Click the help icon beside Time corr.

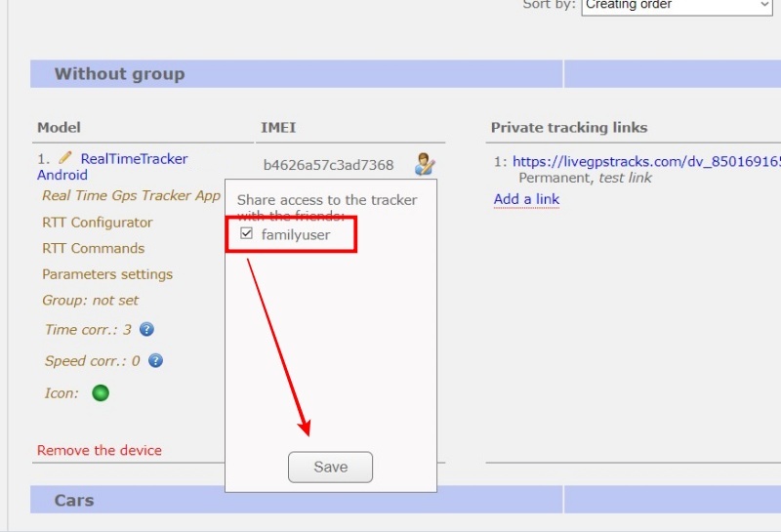click(x=146, y=330)
